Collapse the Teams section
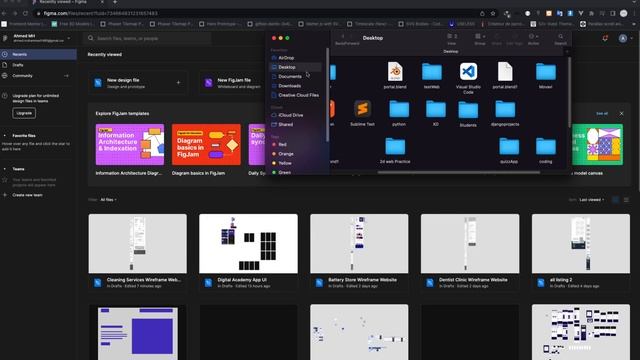The image size is (640, 360). coord(5,169)
